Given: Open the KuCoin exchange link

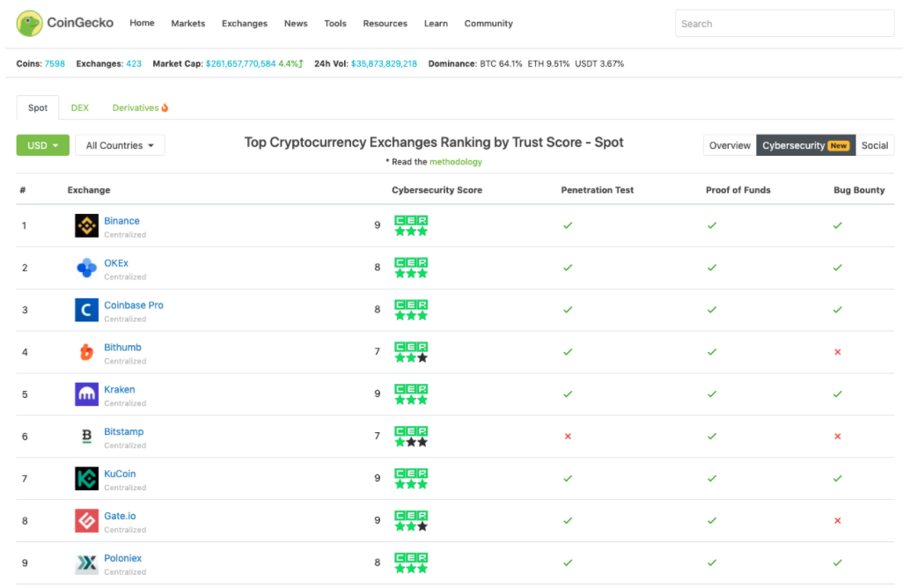Looking at the screenshot, I should 120,474.
